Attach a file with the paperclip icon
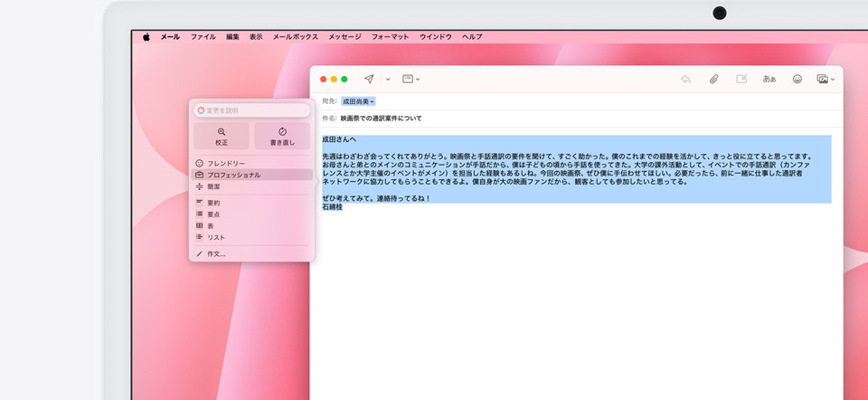This screenshot has height=400, width=868. coord(713,80)
